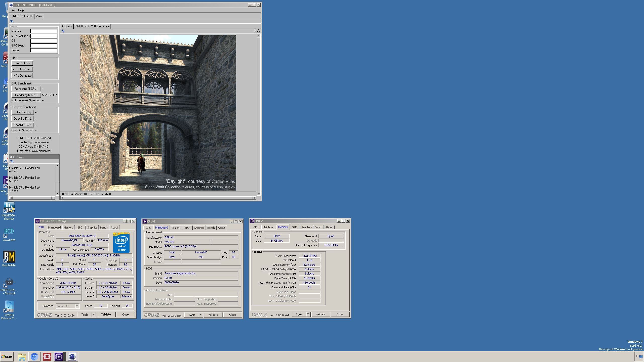
Task: Click the Tester input field
Action: [x=44, y=51]
